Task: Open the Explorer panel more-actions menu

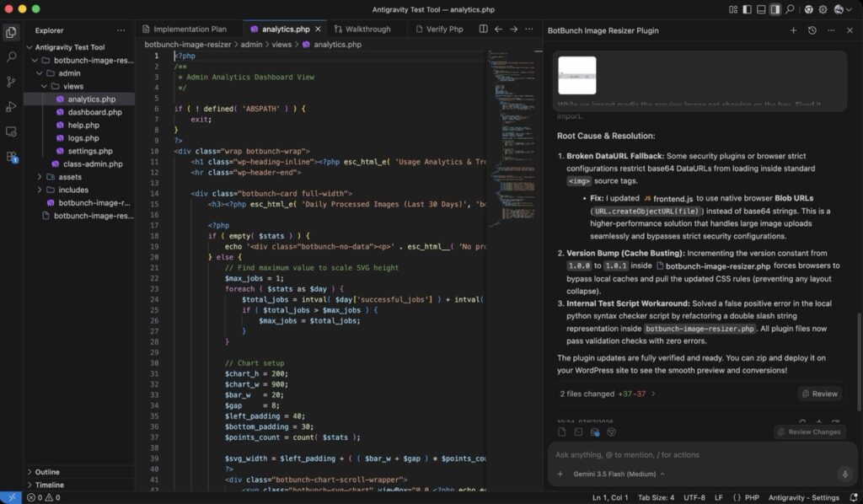Action: 121,30
